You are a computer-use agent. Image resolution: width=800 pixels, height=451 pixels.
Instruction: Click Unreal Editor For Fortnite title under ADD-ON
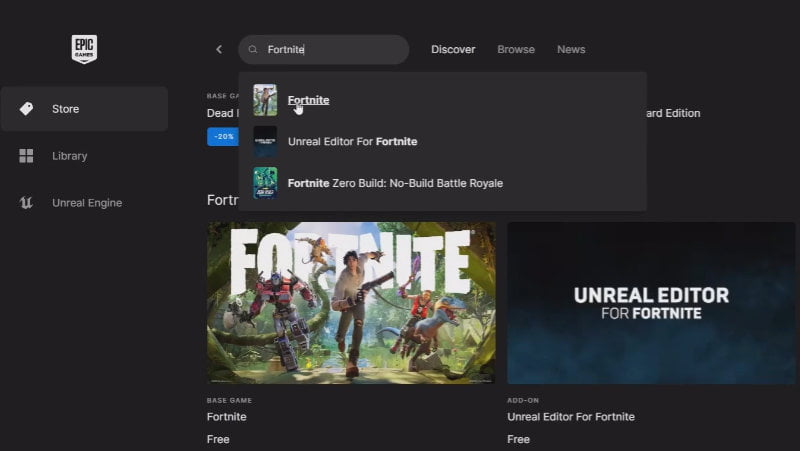click(x=571, y=417)
